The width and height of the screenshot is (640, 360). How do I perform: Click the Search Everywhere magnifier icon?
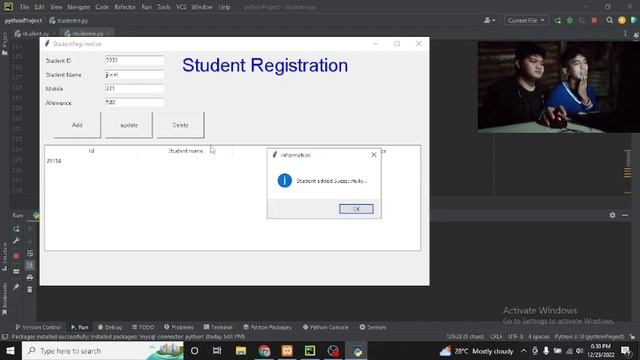(609, 20)
